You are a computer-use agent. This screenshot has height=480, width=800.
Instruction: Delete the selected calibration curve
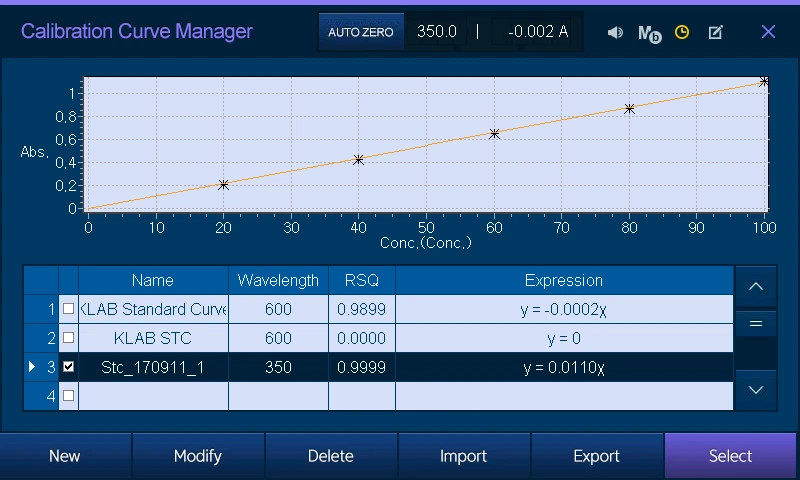coord(331,456)
